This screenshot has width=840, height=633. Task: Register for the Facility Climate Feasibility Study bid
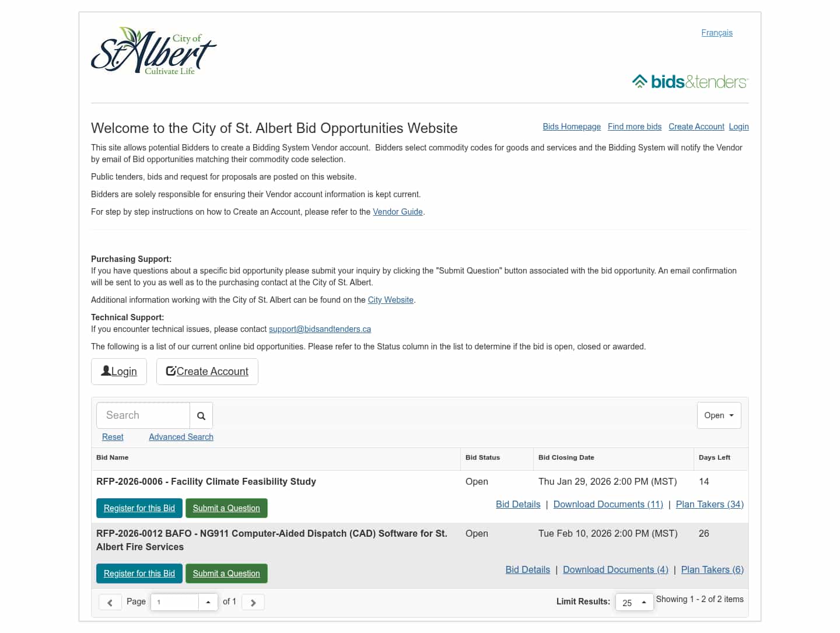(x=139, y=508)
